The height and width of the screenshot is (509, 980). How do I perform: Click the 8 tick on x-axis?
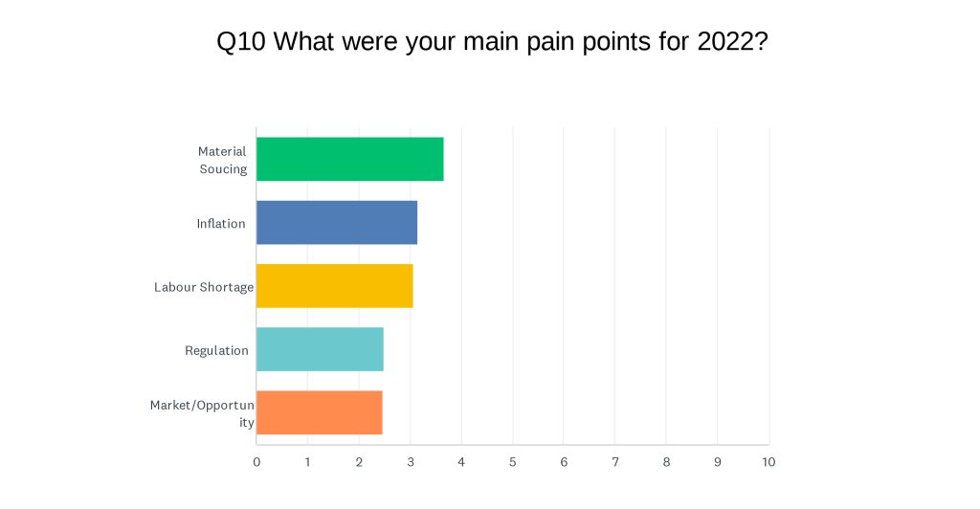tap(666, 462)
